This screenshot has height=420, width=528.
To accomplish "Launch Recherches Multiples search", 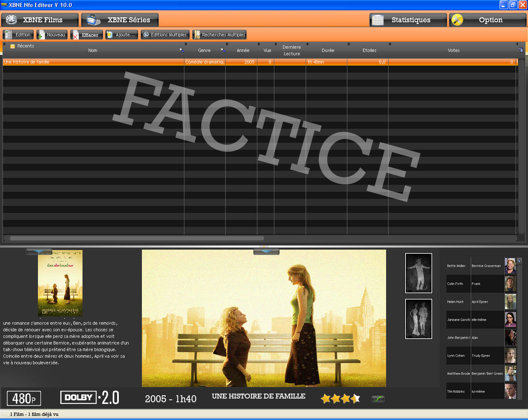I will [219, 35].
